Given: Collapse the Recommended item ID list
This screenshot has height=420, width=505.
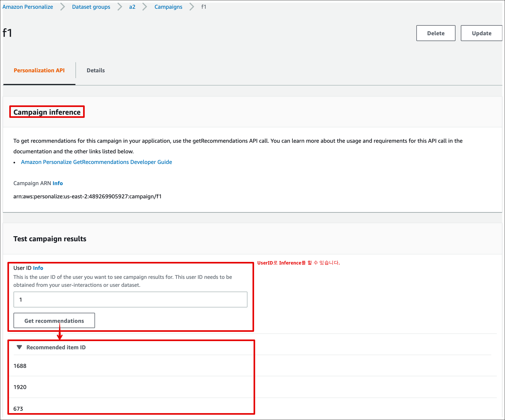Looking at the screenshot, I should pos(19,347).
